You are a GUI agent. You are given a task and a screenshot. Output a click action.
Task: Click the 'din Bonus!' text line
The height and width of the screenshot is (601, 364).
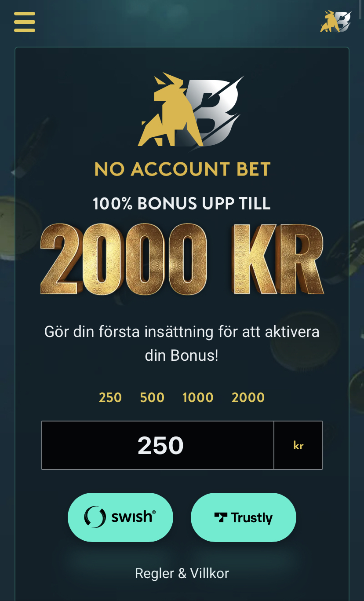coord(182,355)
